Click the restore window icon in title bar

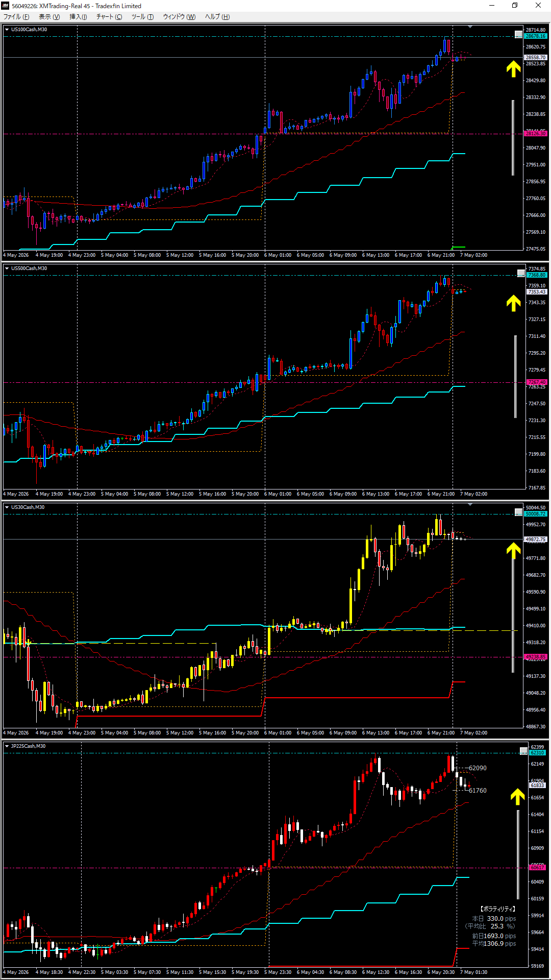(515, 6)
